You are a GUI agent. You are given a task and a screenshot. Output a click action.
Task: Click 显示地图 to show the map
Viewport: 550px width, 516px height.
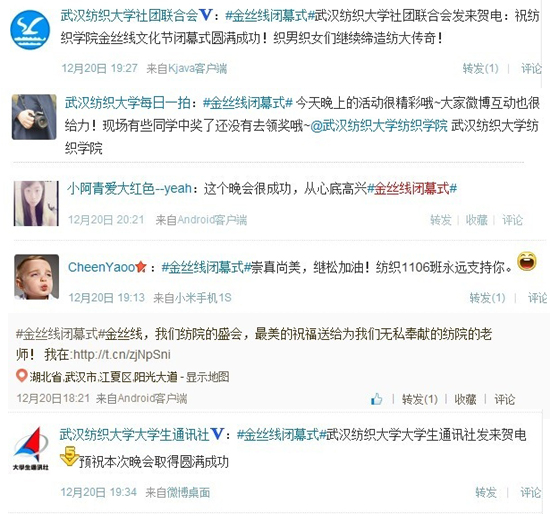click(x=207, y=377)
